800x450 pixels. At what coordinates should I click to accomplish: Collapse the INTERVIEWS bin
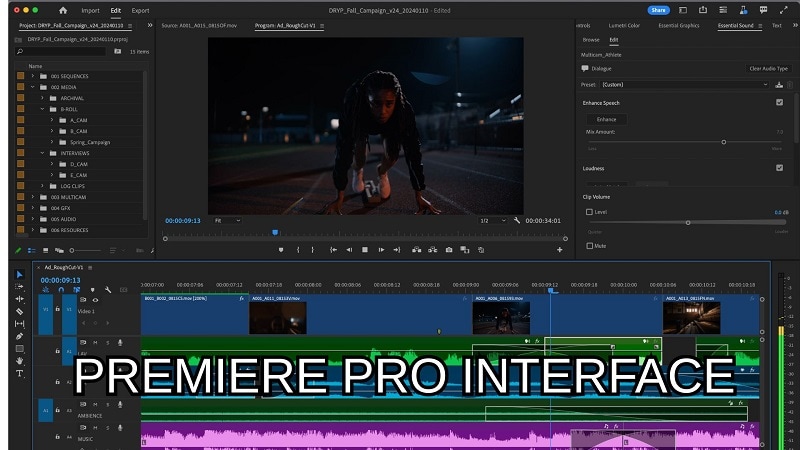42,153
